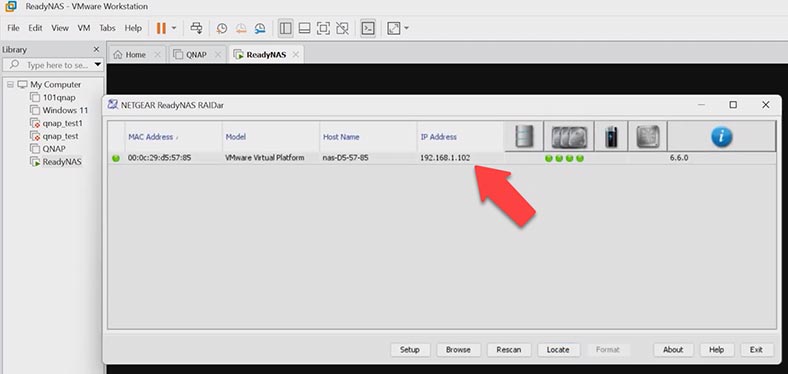Image resolution: width=788 pixels, height=374 pixels.
Task: Click the About button
Action: [x=673, y=350]
